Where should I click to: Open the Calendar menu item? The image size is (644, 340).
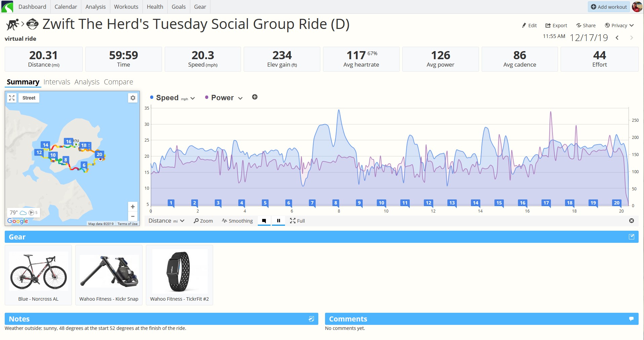[66, 7]
